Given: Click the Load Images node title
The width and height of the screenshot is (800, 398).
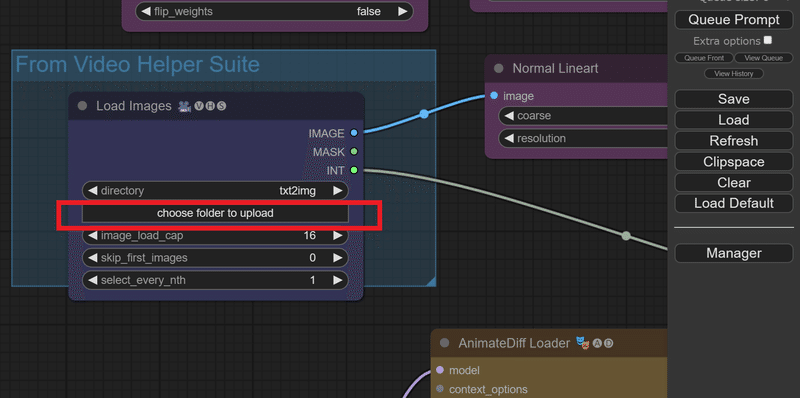Looking at the screenshot, I should (x=134, y=106).
